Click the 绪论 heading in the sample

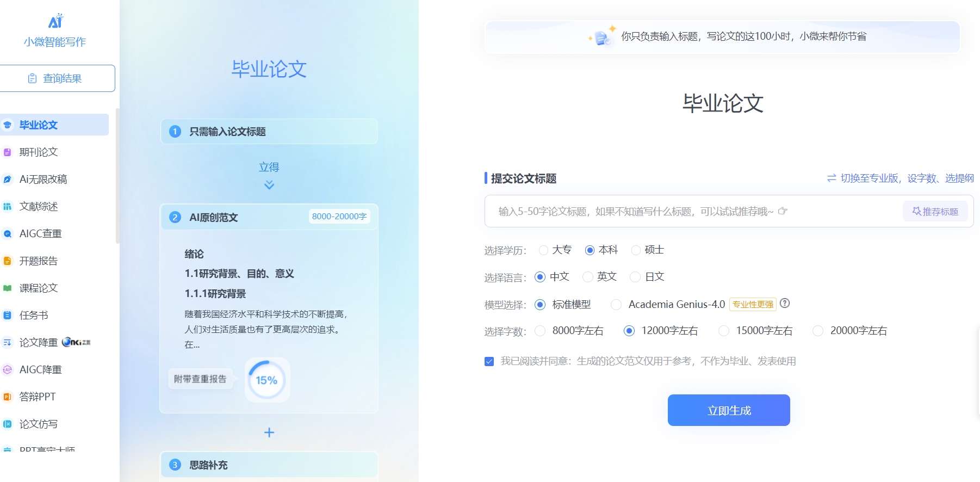point(194,254)
